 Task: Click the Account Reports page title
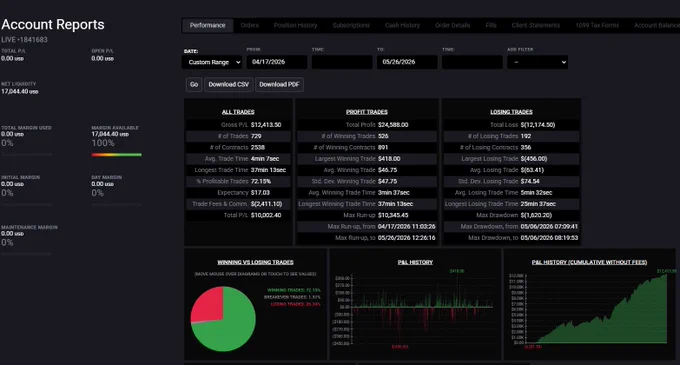pos(53,25)
